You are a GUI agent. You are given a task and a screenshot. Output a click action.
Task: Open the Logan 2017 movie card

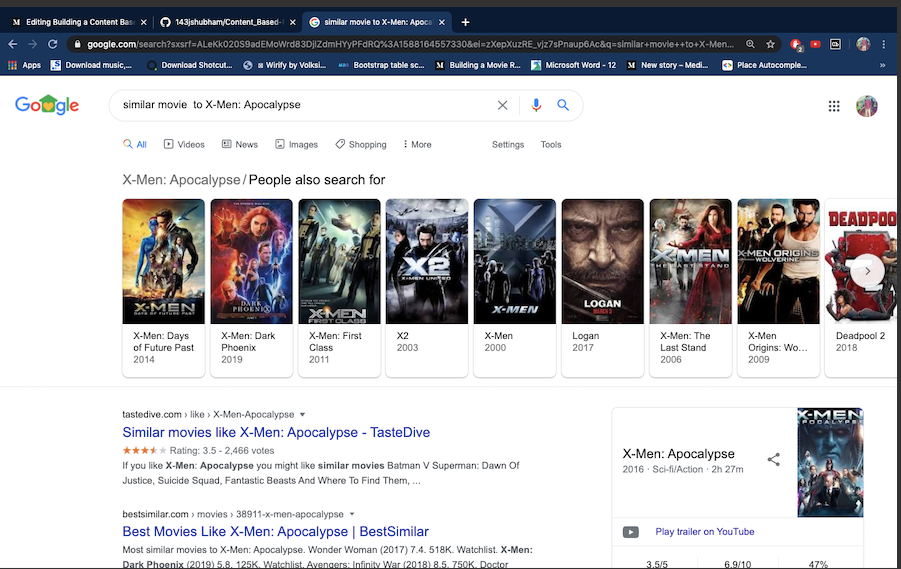click(x=603, y=288)
